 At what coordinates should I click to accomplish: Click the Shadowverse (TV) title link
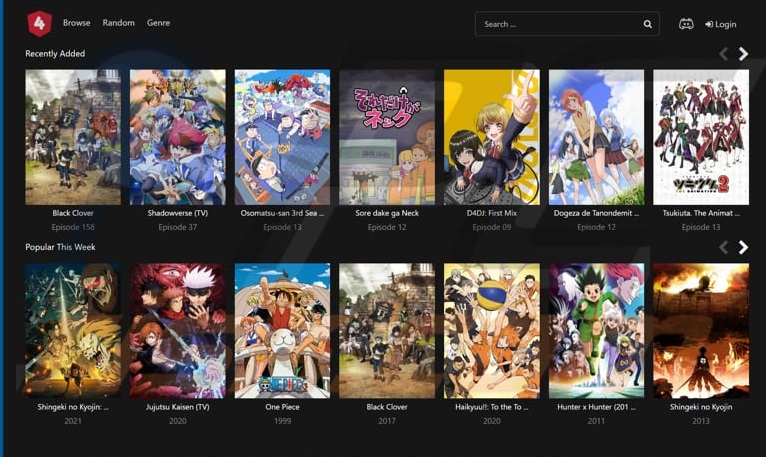point(178,213)
